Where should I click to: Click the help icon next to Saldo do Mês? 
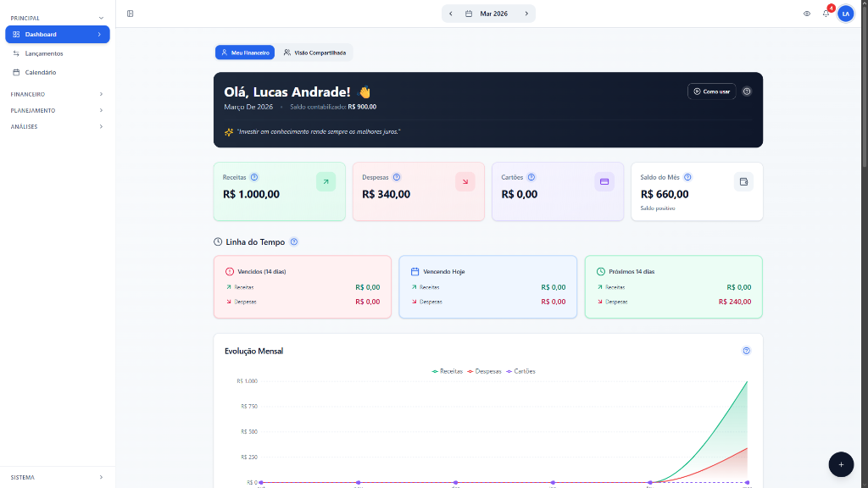(687, 177)
